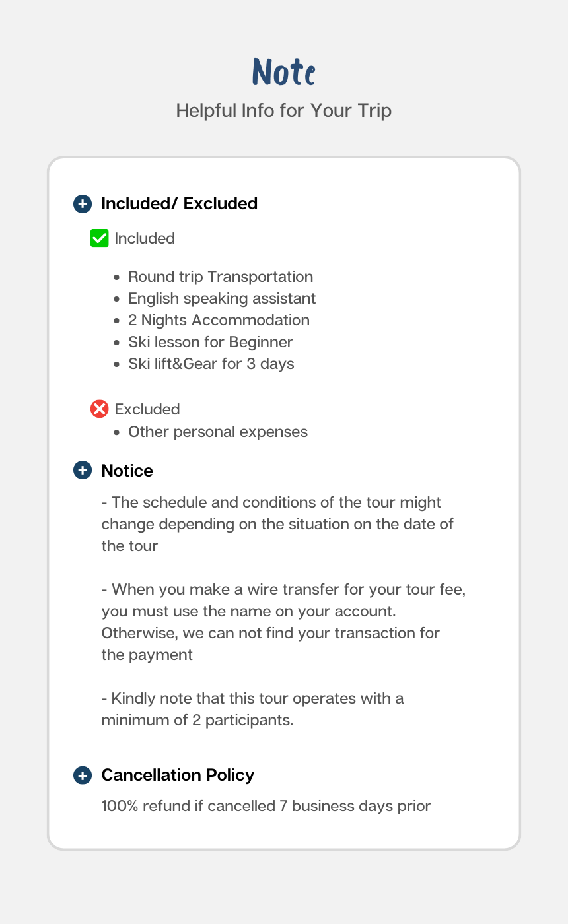This screenshot has width=568, height=924.
Task: Click the wire transfer notice paragraph
Action: (277, 622)
